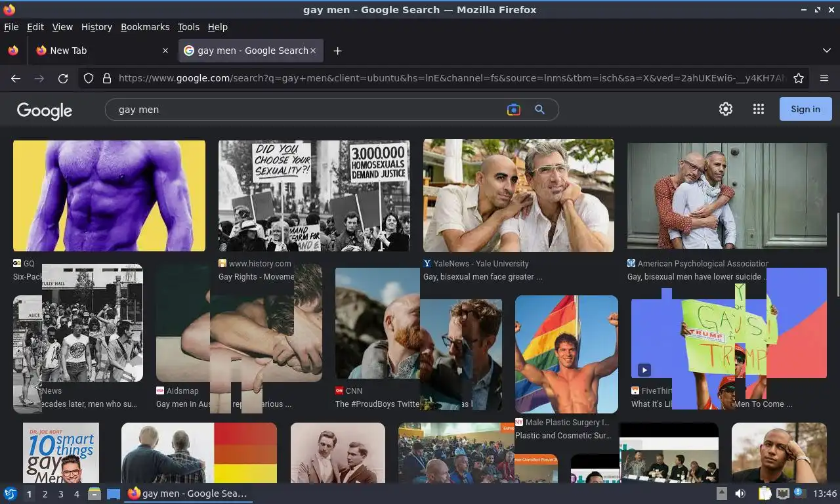Reload the current page
Screen dimensions: 840x504
click(63, 78)
